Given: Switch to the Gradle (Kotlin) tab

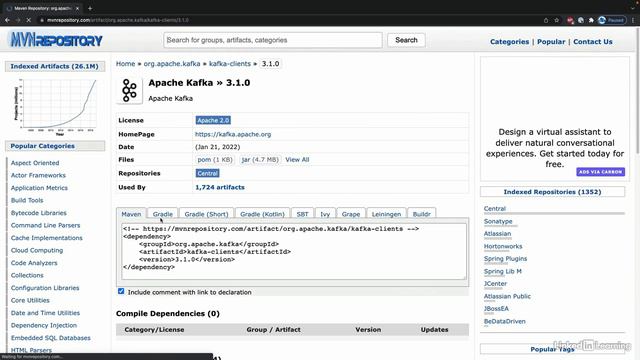Looking at the screenshot, I should (262, 214).
